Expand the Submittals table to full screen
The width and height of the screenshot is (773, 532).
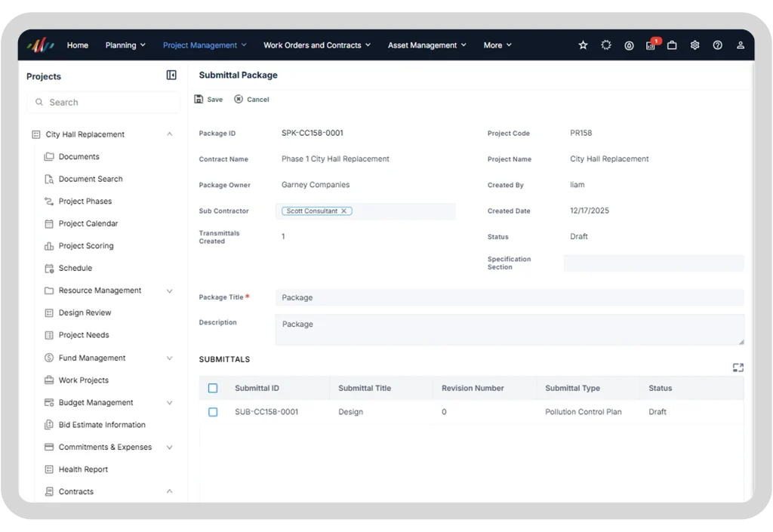738,367
